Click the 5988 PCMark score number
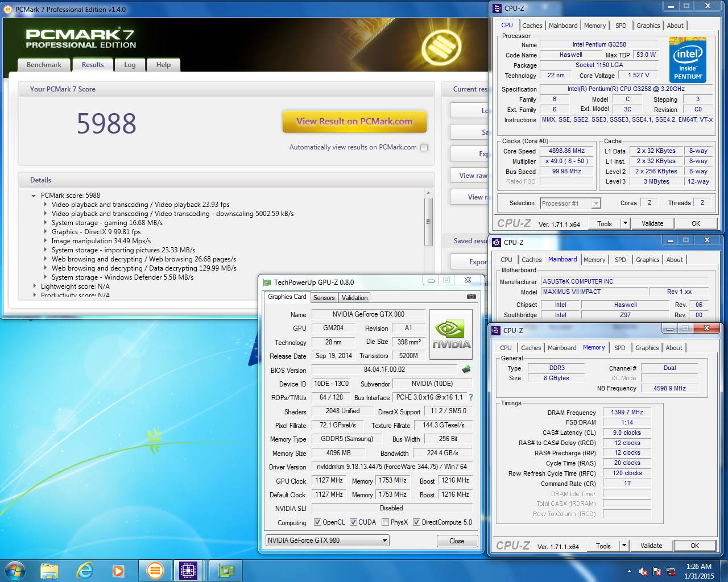This screenshot has height=582, width=728. click(x=106, y=123)
